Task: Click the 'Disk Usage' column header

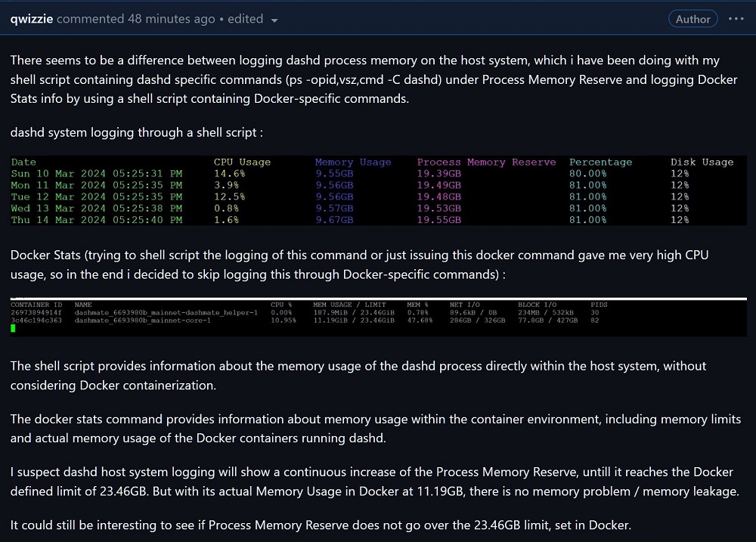Action: pyautogui.click(x=702, y=162)
